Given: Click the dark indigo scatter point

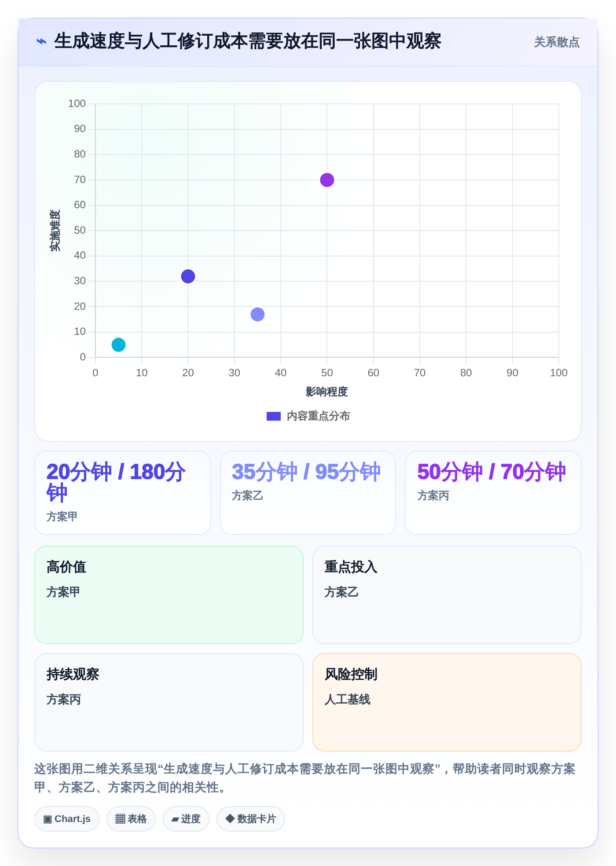Looking at the screenshot, I should coord(188,276).
